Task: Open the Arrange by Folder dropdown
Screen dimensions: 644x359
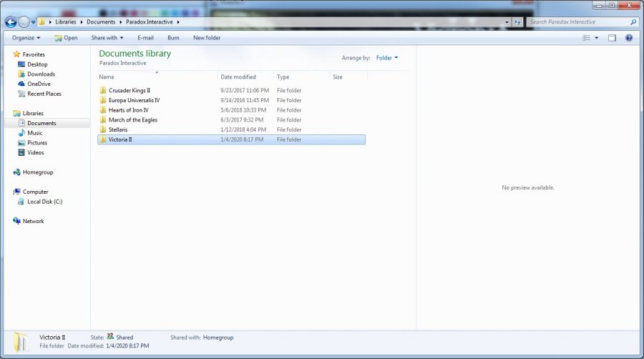Action: tap(387, 58)
